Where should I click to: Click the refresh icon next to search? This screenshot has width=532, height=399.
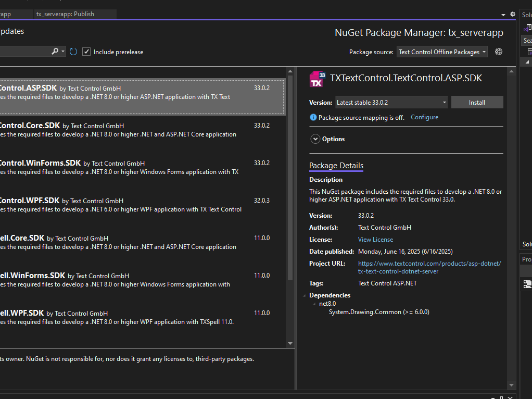73,52
